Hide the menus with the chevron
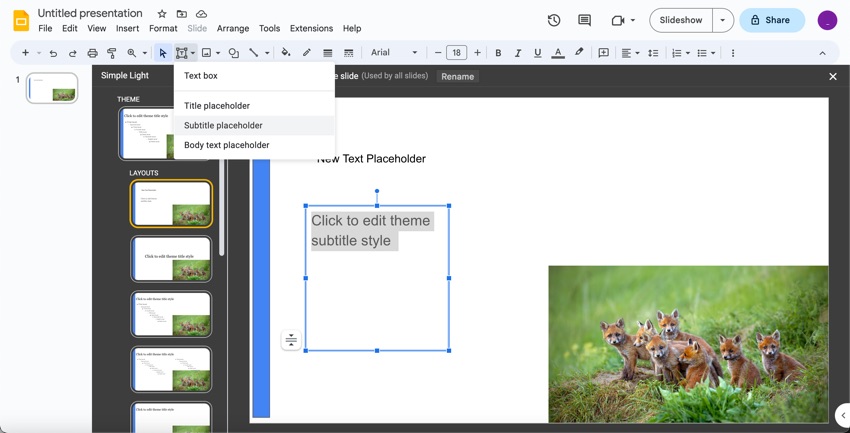850x433 pixels. click(822, 53)
